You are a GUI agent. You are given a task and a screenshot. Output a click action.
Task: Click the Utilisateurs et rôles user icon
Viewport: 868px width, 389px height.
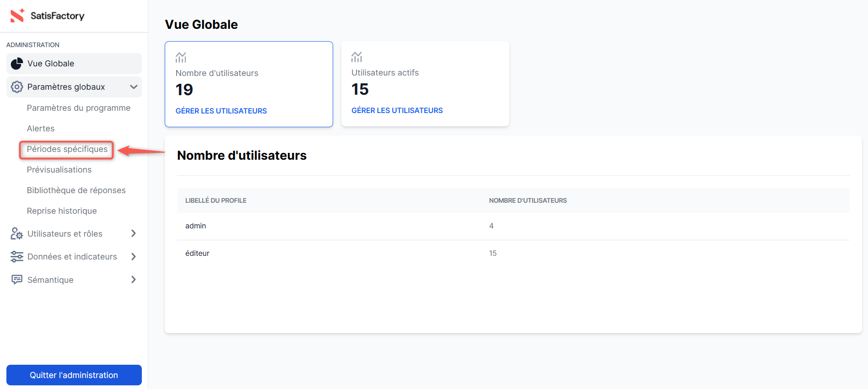[17, 234]
